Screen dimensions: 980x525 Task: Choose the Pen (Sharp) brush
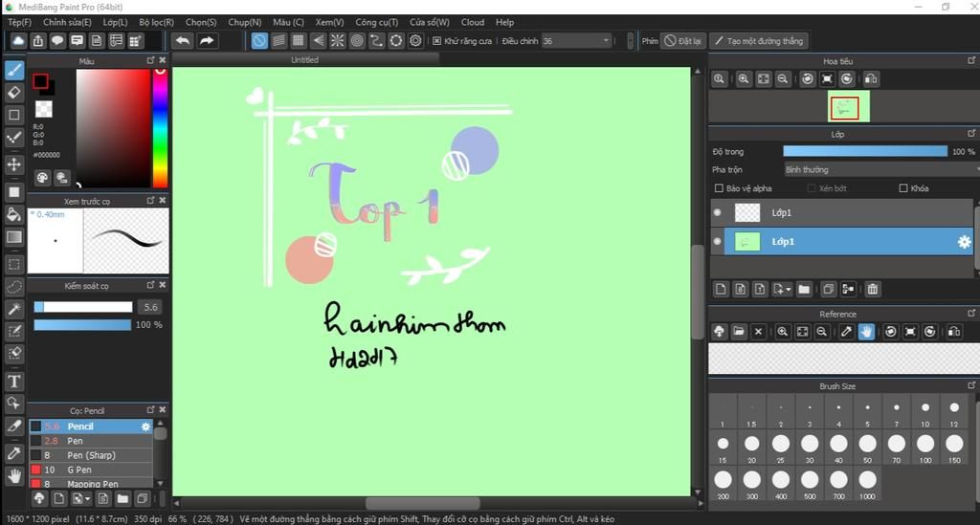(91, 455)
